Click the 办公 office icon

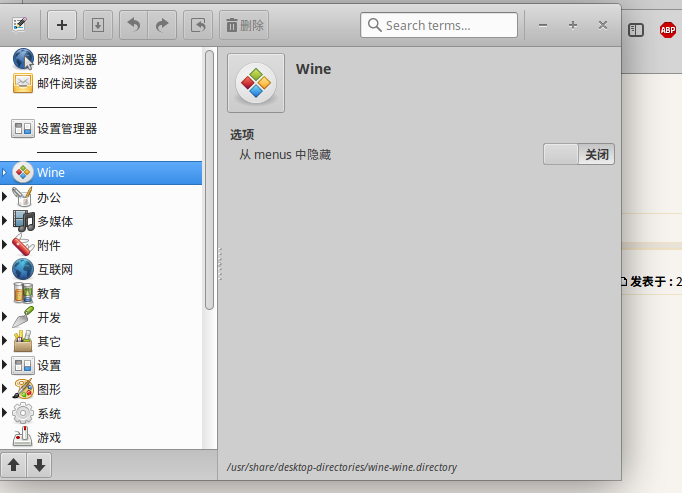coord(23,197)
